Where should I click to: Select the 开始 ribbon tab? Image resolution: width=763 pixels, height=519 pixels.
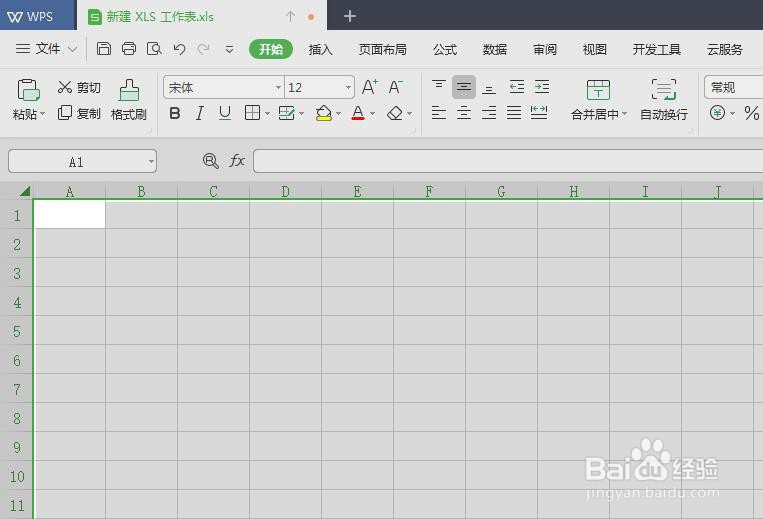(x=271, y=49)
